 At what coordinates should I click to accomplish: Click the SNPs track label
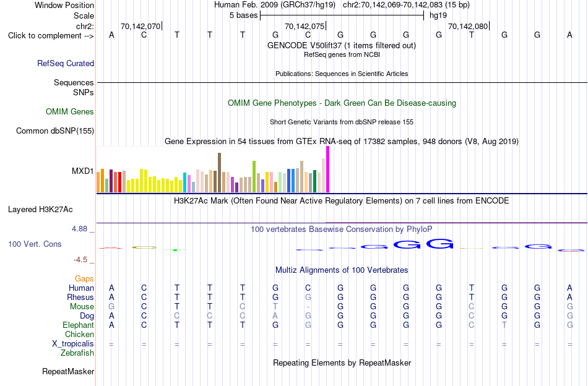click(x=84, y=92)
